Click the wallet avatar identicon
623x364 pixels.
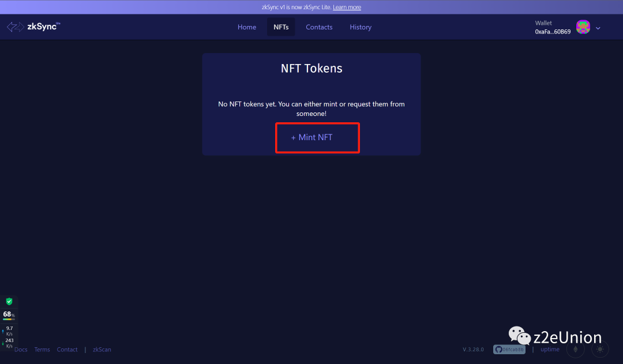pyautogui.click(x=583, y=27)
